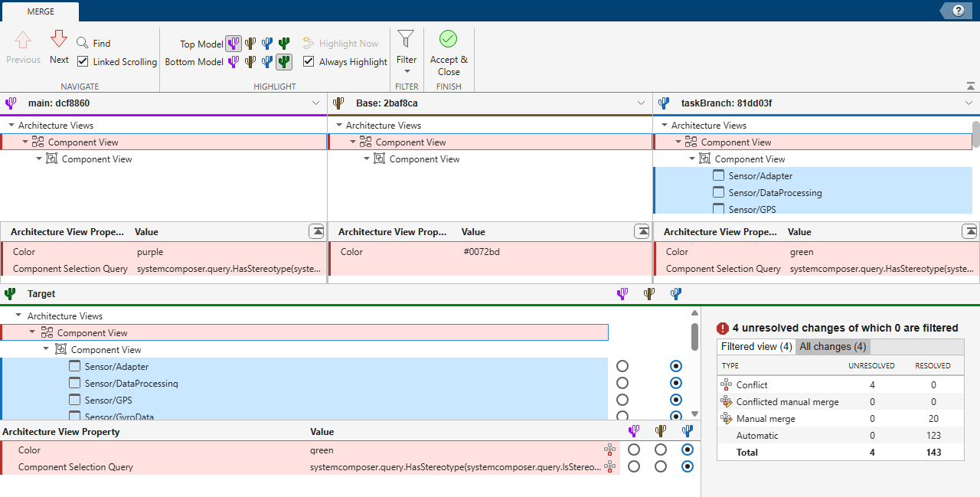Click the blue branch icon beside taskBranch: 81dd03f
980x497 pixels.
pyautogui.click(x=664, y=103)
